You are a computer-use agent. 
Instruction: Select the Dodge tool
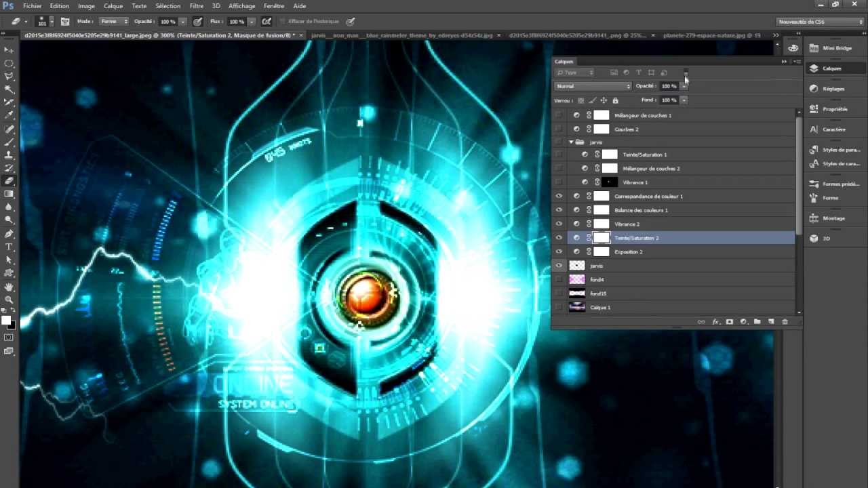9,220
